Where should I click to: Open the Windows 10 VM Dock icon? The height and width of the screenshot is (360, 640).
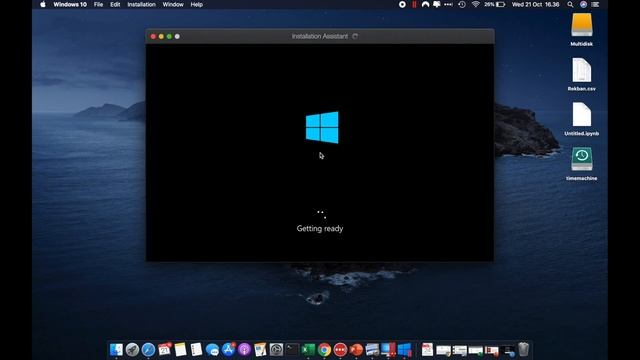click(404, 350)
